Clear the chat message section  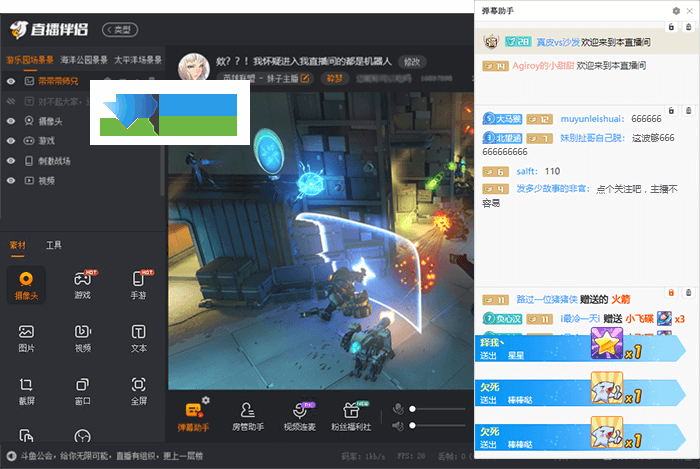pyautogui.click(x=688, y=110)
